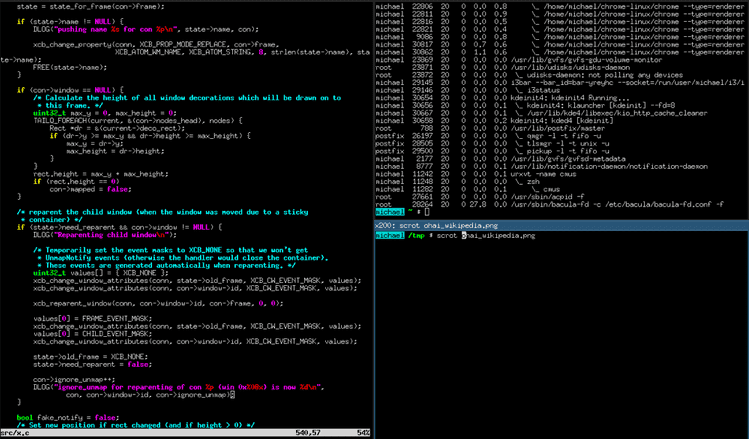The height and width of the screenshot is (439, 749).
Task: Click the 'uint32_t max_y = 0, max_height = 0;' line
Action: (x=105, y=113)
